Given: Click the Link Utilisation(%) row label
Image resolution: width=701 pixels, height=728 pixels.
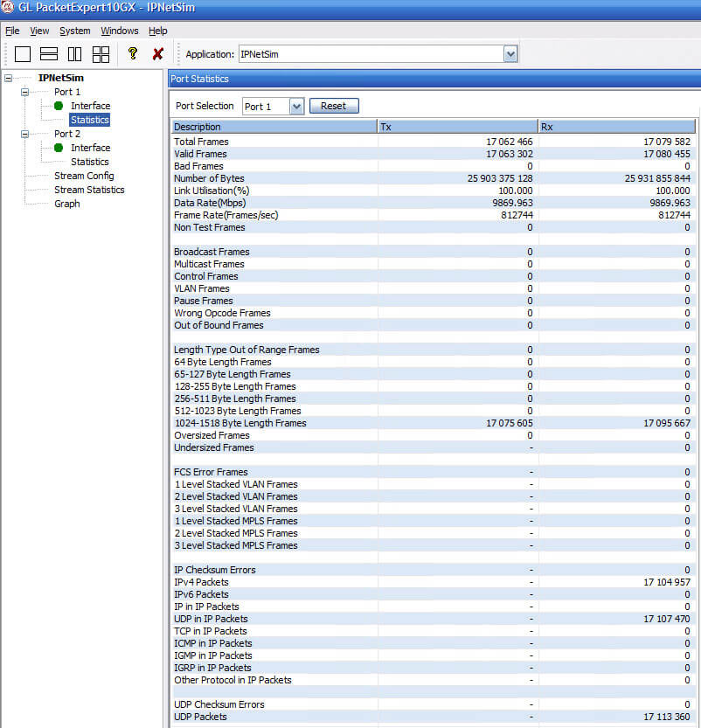Looking at the screenshot, I should point(212,191).
